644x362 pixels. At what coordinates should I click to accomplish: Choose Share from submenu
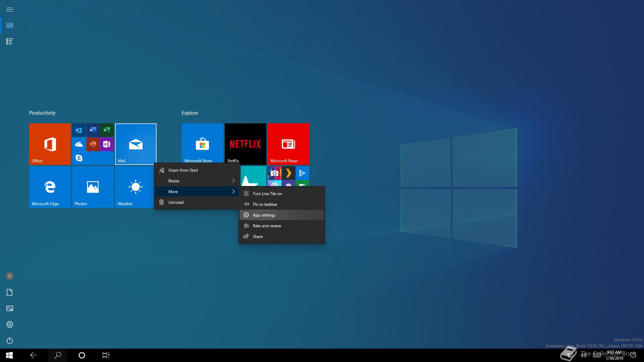click(282, 237)
